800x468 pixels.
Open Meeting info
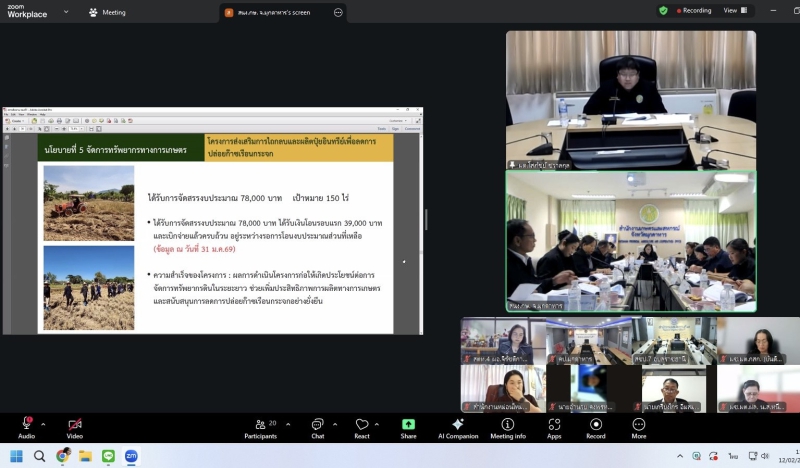click(x=507, y=425)
